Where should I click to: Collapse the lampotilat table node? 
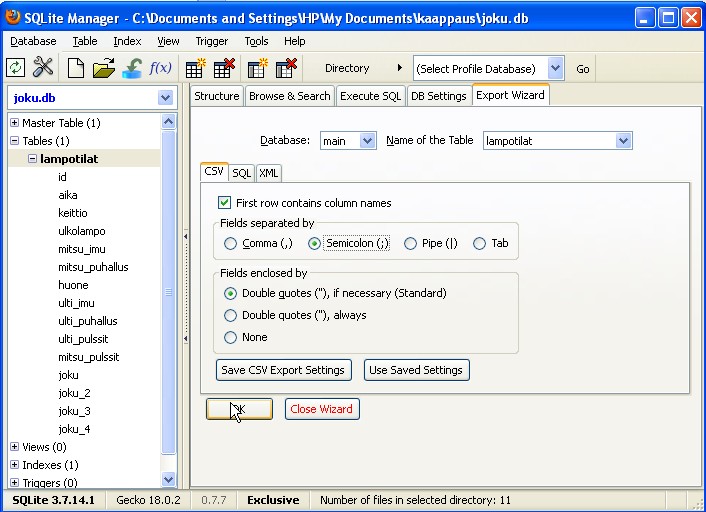[x=32, y=159]
